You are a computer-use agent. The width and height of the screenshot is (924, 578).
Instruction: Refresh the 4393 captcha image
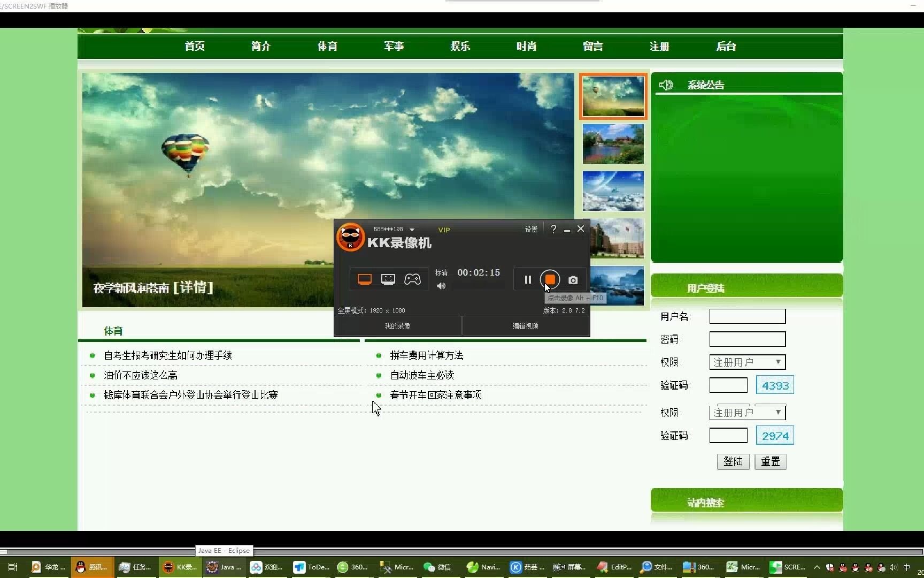point(775,385)
